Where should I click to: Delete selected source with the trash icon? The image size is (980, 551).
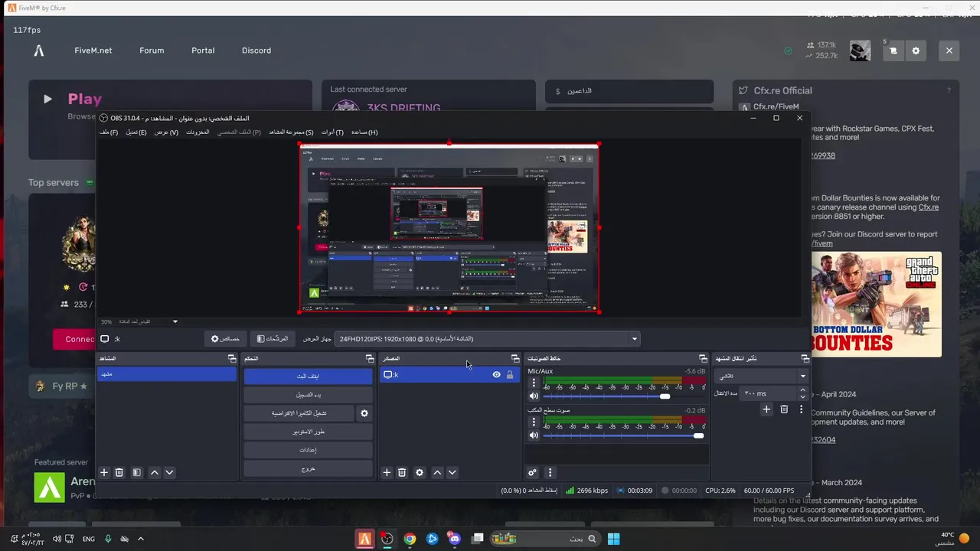[x=402, y=473]
